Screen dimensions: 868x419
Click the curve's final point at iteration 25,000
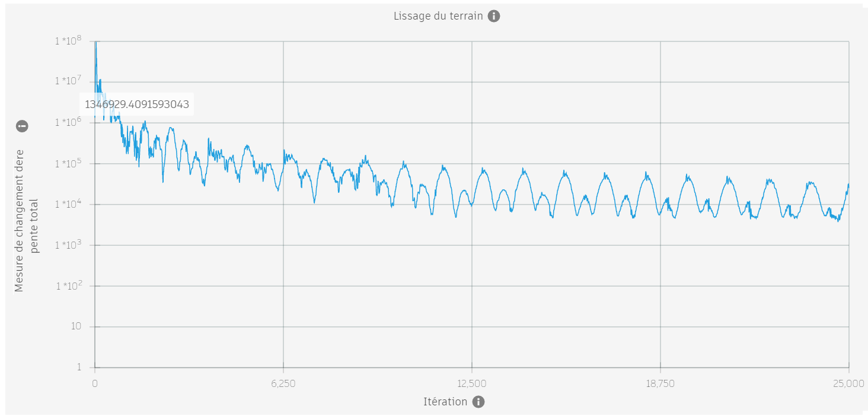(848, 185)
